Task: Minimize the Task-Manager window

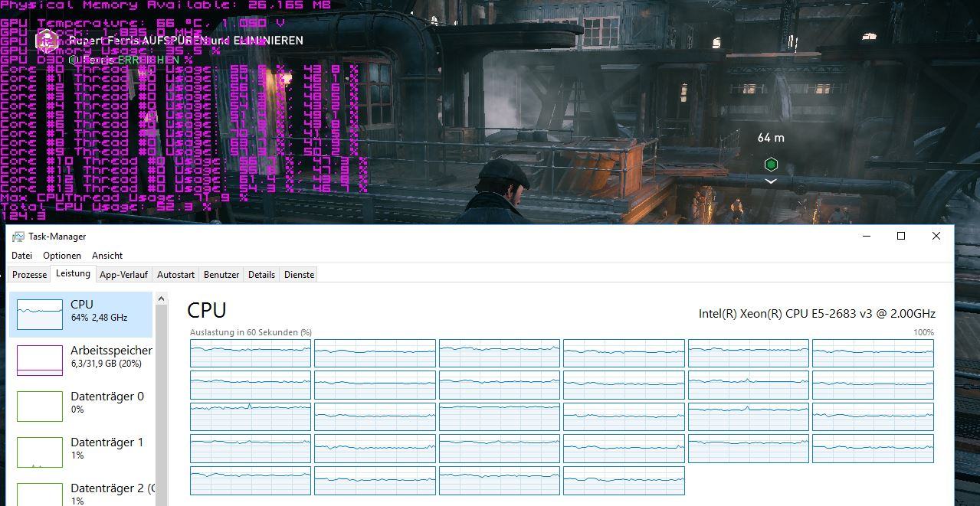Action: 867,237
